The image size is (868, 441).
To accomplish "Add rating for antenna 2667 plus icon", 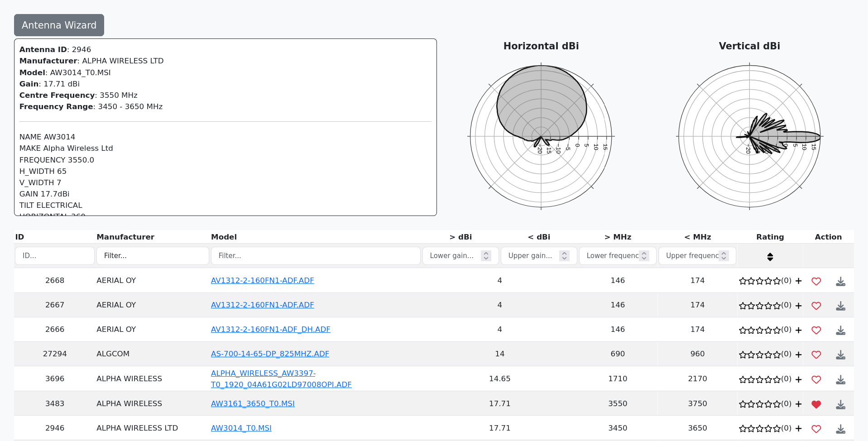I will pyautogui.click(x=799, y=306).
